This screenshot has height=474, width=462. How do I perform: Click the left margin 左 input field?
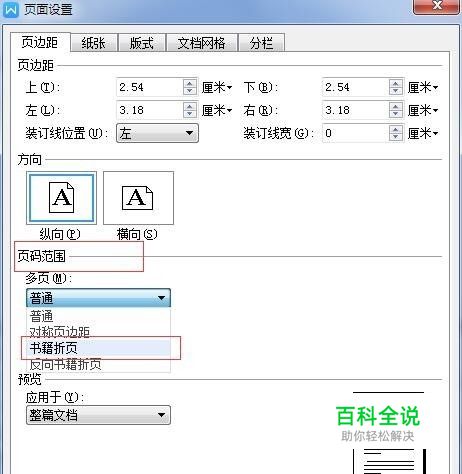(150, 110)
